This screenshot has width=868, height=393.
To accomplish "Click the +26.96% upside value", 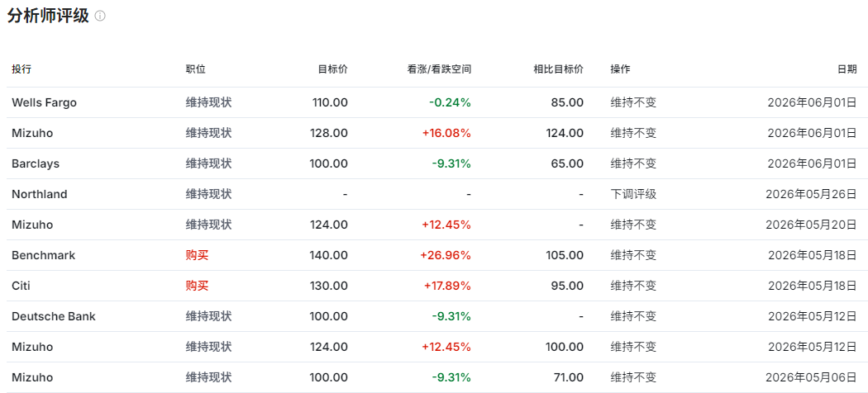I will coord(446,255).
